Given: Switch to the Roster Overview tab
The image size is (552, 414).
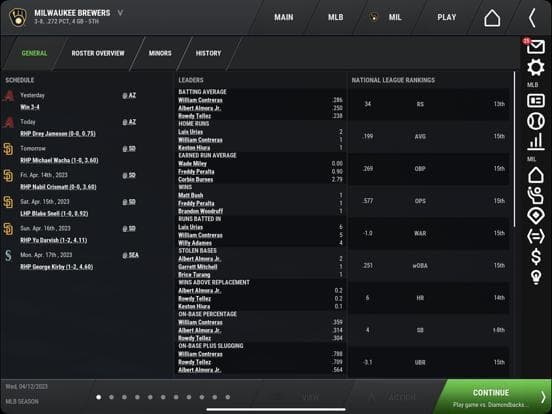Looking at the screenshot, I should (98, 53).
